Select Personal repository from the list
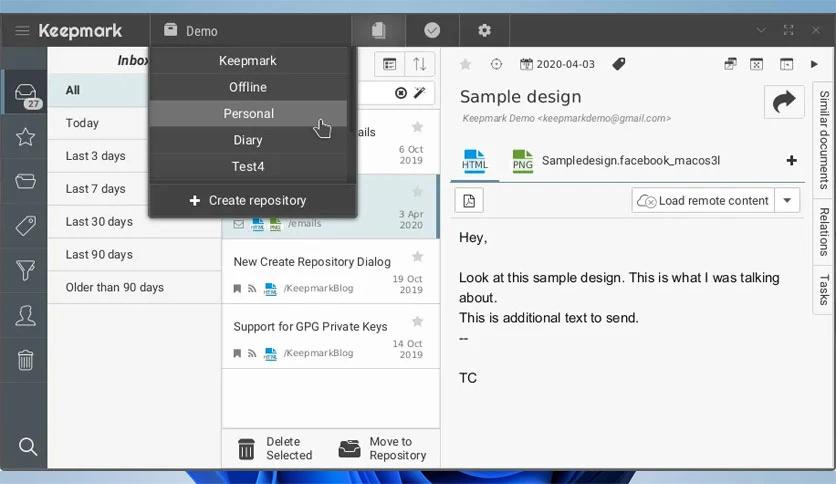 [x=248, y=114]
